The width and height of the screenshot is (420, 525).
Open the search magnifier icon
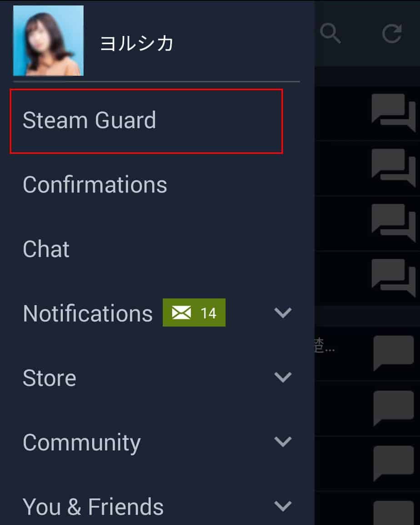[330, 33]
